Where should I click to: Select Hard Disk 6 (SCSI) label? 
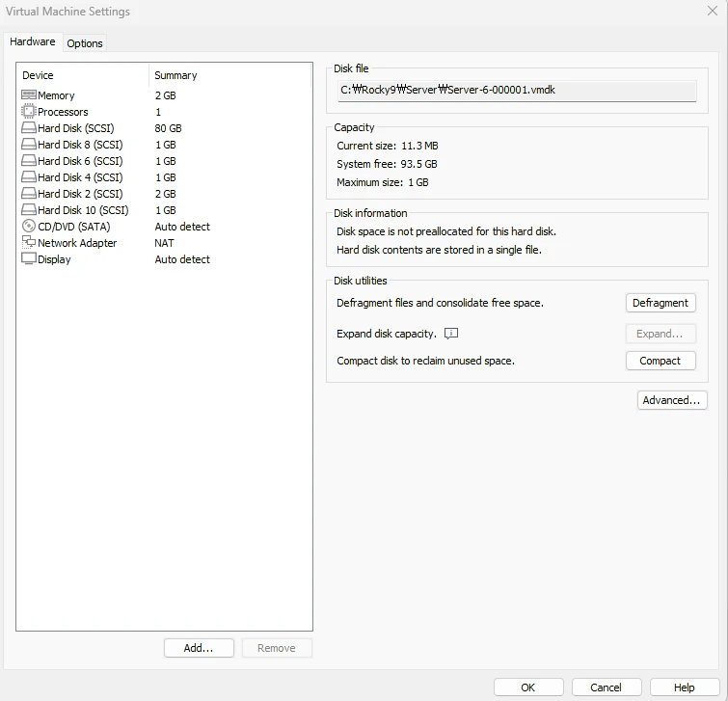[x=80, y=161]
